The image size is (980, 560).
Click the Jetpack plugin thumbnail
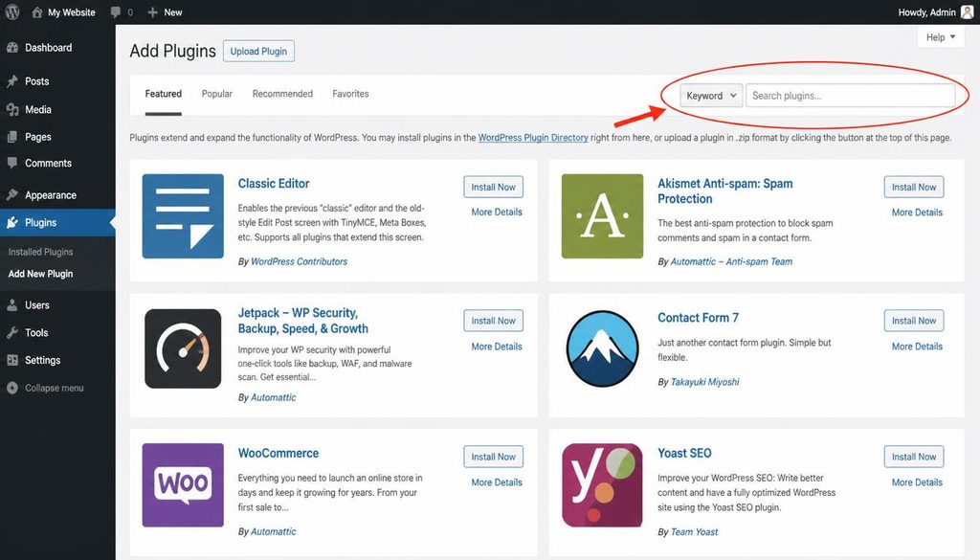click(x=183, y=348)
